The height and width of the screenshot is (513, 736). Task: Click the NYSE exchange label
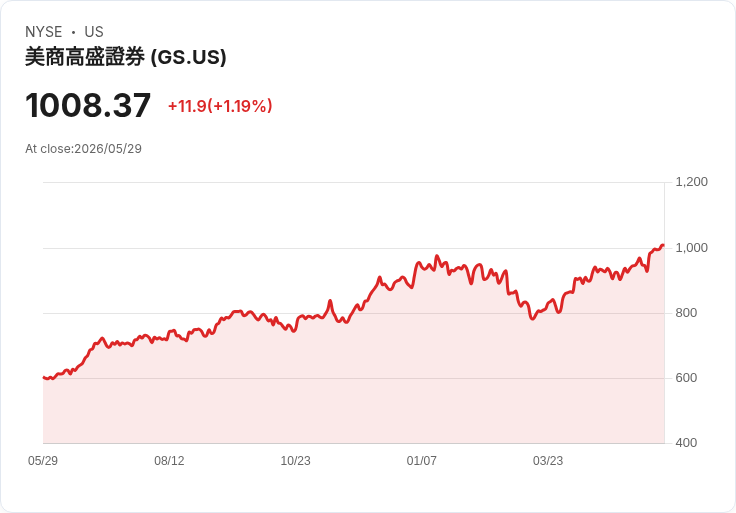pos(44,31)
